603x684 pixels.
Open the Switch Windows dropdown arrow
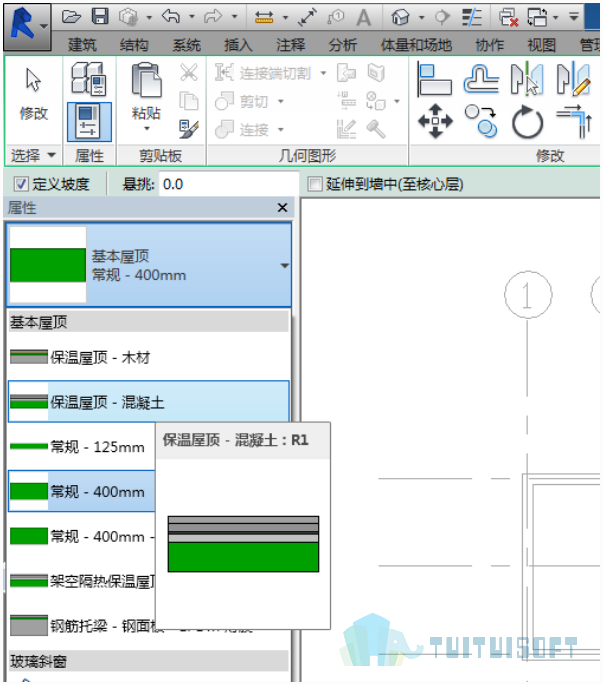click(x=555, y=17)
